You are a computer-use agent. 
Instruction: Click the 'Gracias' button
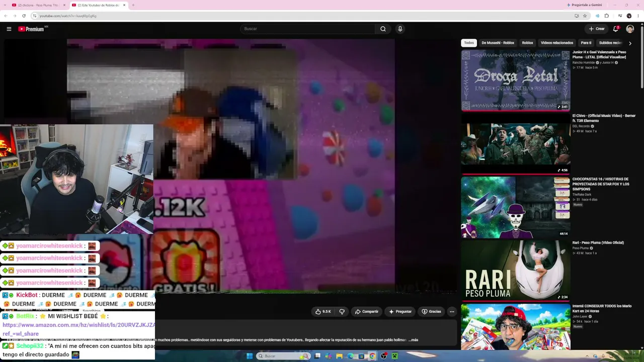(x=432, y=312)
